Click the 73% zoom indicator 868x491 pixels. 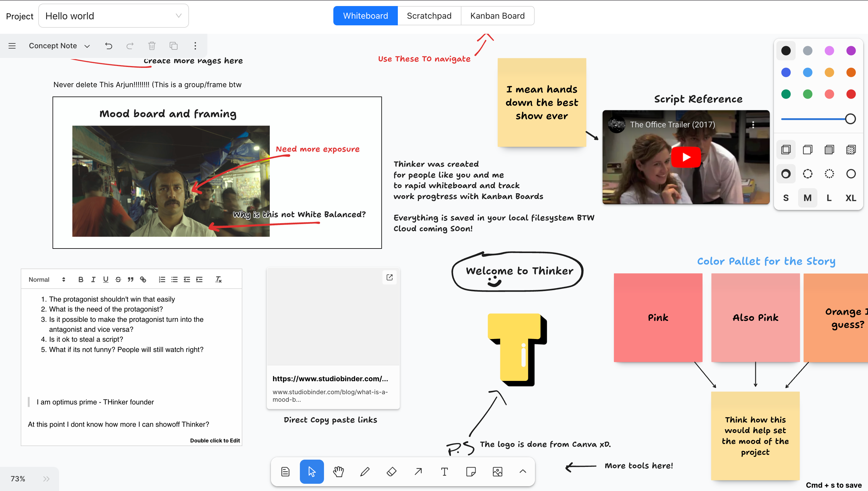pyautogui.click(x=18, y=479)
